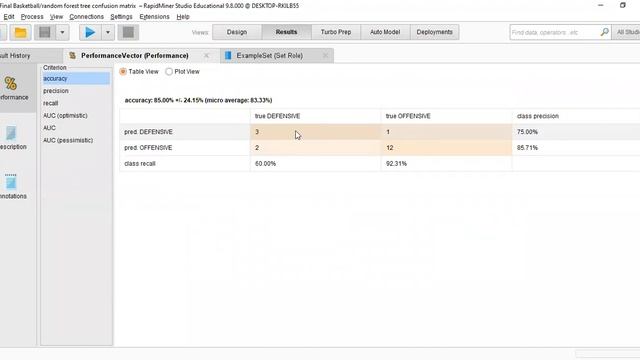Open the Connections menu

click(86, 17)
